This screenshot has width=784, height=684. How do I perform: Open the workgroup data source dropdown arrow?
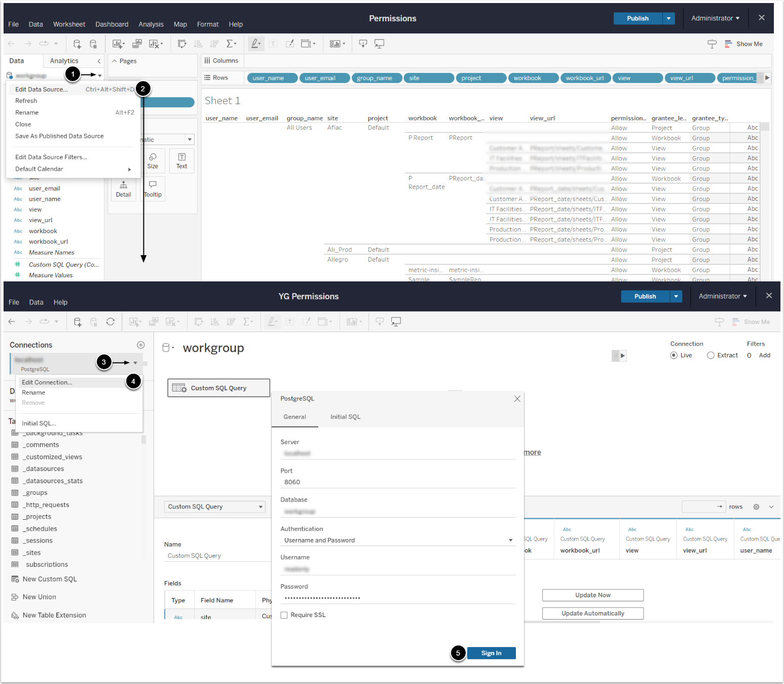(x=100, y=76)
